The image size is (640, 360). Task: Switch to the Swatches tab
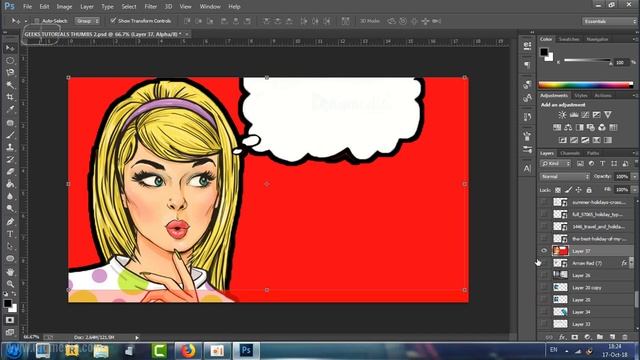(x=569, y=39)
